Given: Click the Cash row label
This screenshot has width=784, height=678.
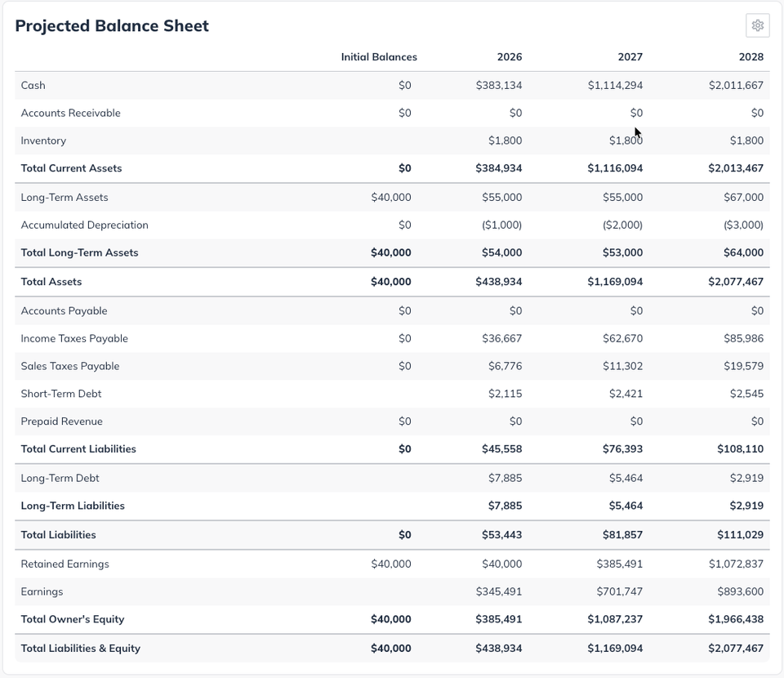Looking at the screenshot, I should pos(33,86).
